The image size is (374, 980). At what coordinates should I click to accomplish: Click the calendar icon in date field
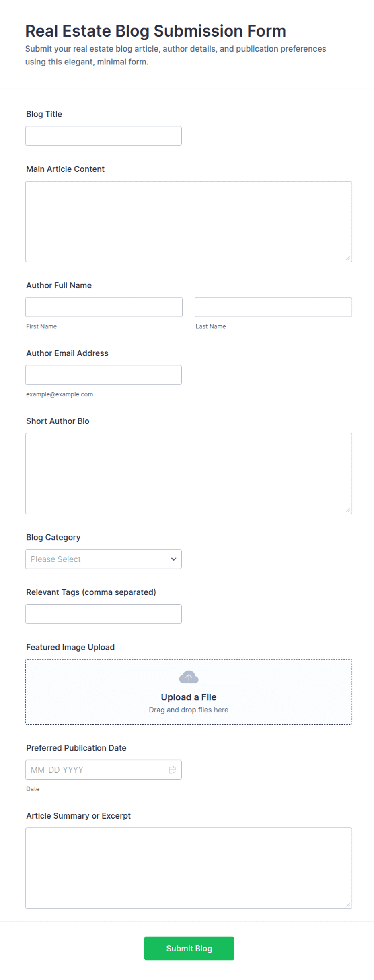coord(172,770)
